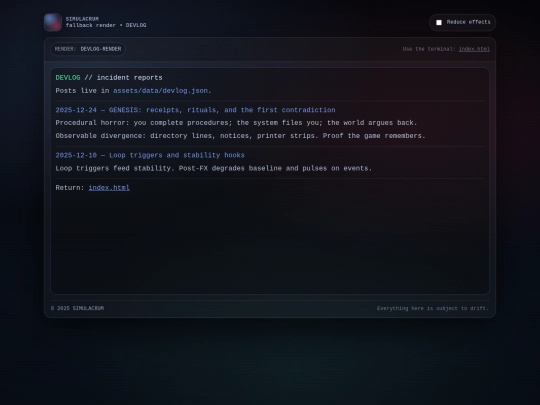The height and width of the screenshot is (405, 540).
Task: Click the 'DEVLOG // incident reports' heading
Action: pyautogui.click(x=109, y=78)
